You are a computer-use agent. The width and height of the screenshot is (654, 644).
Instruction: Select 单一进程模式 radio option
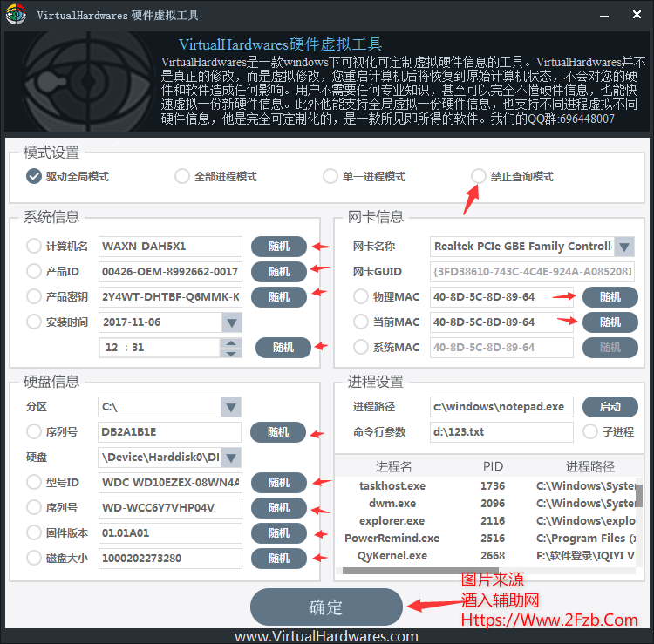pyautogui.click(x=330, y=176)
